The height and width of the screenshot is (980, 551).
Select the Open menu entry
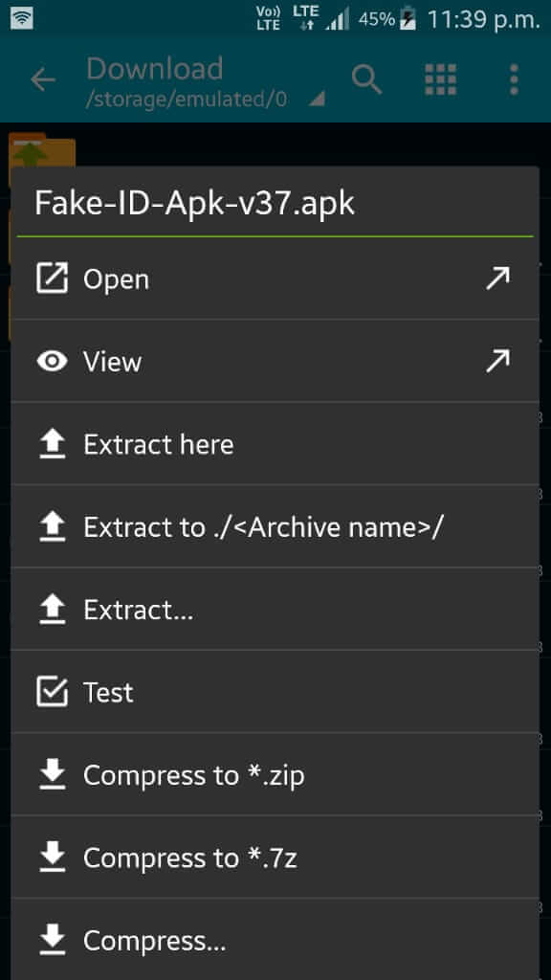pyautogui.click(x=115, y=278)
